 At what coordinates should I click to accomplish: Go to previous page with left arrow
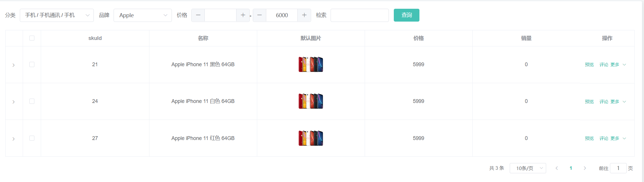557,168
